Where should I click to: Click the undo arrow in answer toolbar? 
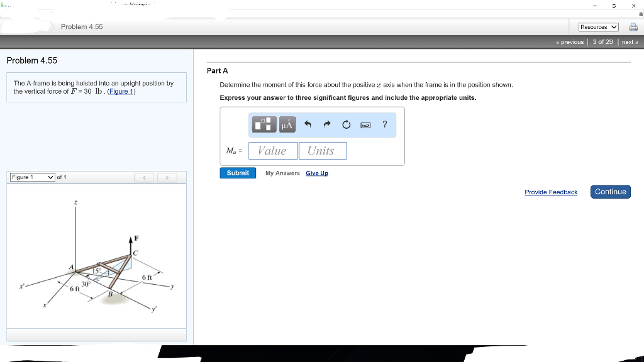308,124
